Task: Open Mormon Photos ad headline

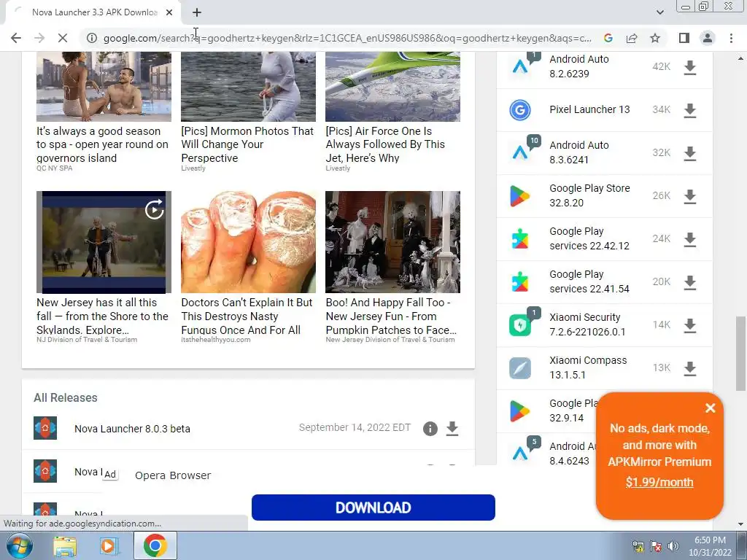Action: pyautogui.click(x=248, y=144)
